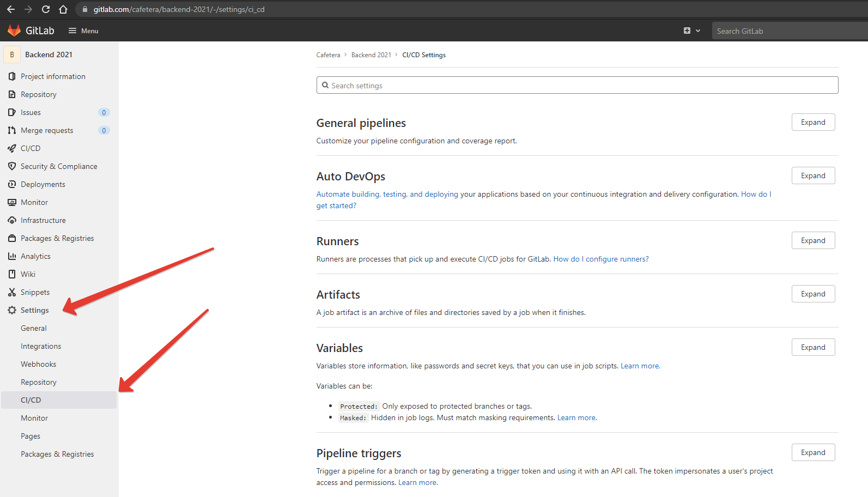The height and width of the screenshot is (497, 868).
Task: Click the Search settings input field
Action: click(577, 86)
